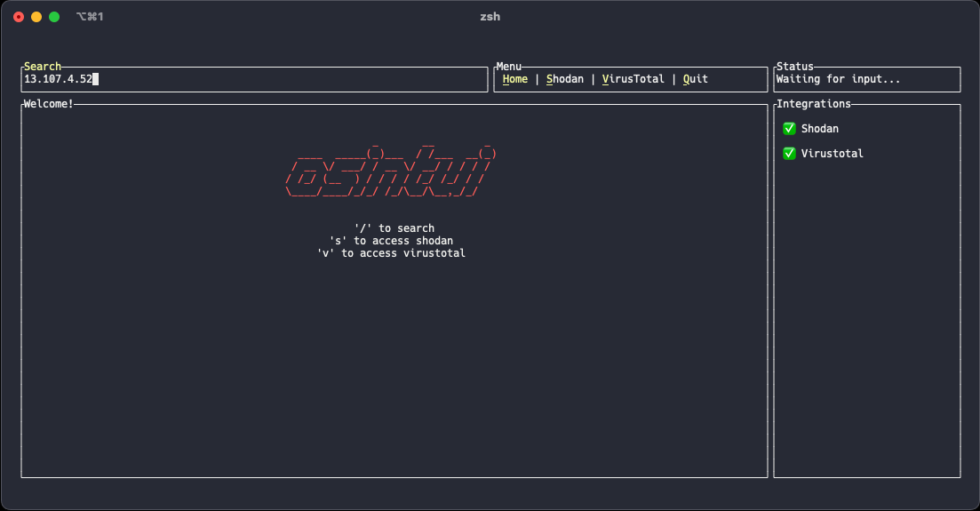Click the "'v' to access virustotal" hint

(391, 253)
